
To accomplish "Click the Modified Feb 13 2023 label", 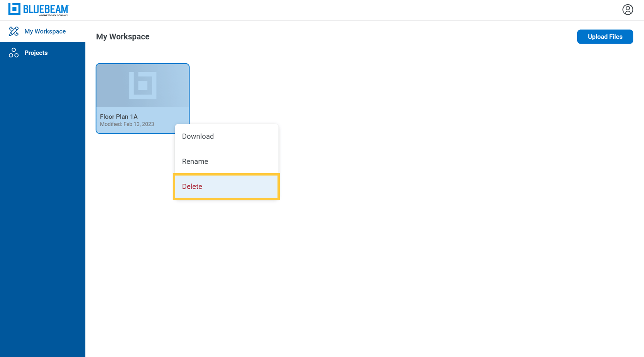I will pos(127,124).
